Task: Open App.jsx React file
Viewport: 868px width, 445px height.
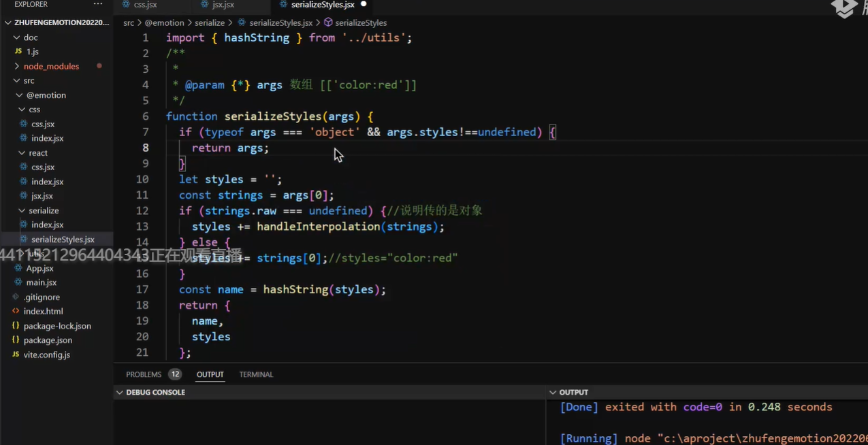Action: point(39,268)
